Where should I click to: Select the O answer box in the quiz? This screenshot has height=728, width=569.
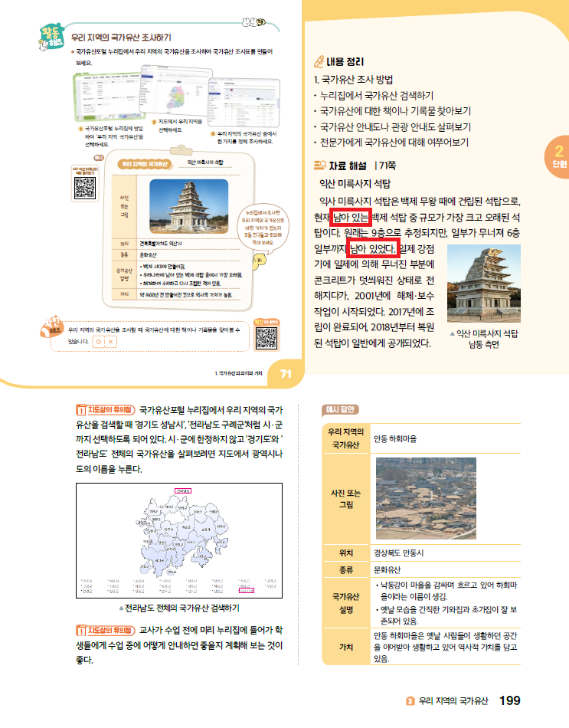[x=99, y=341]
